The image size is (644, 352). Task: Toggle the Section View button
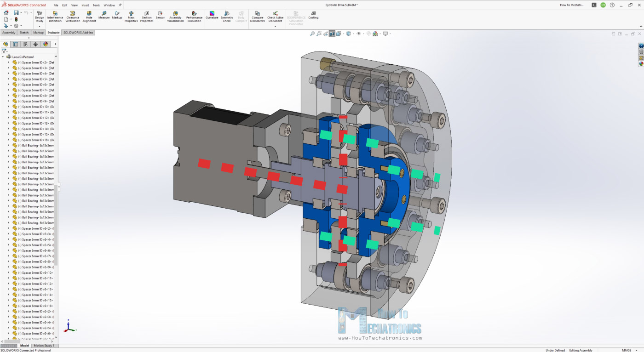pyautogui.click(x=332, y=34)
